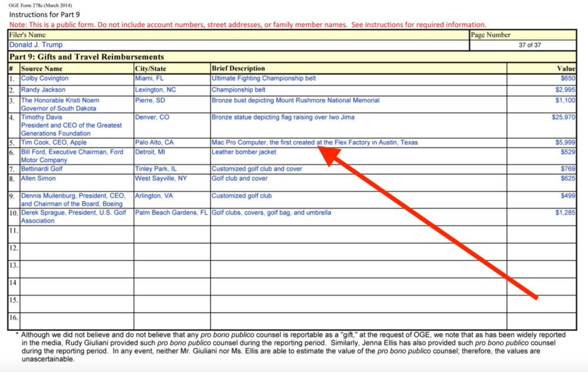
Task: Click the "Arlington, VA" cell
Action: [154, 196]
